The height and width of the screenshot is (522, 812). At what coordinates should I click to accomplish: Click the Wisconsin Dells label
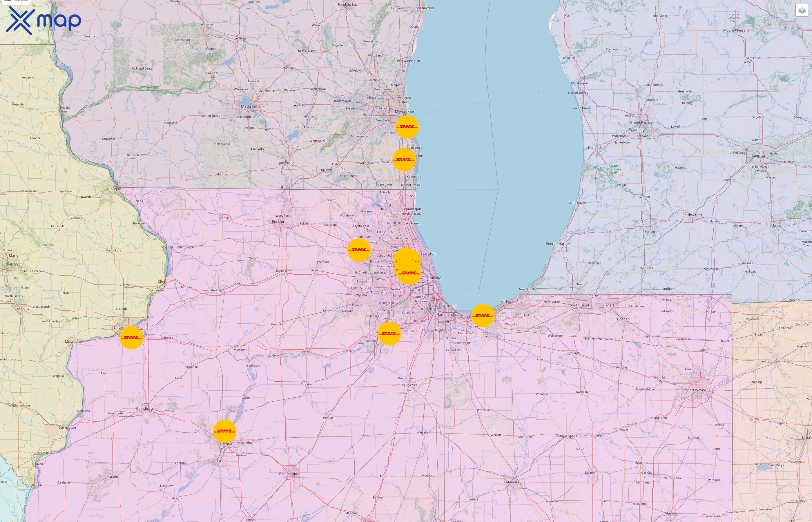click(207, 26)
